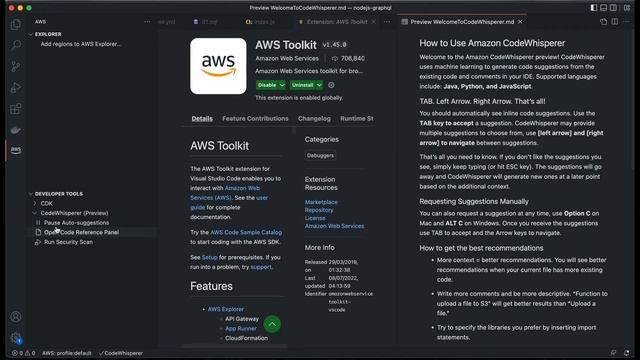Click the Debuggers category tag
This screenshot has width=640, height=360.
[x=320, y=156]
